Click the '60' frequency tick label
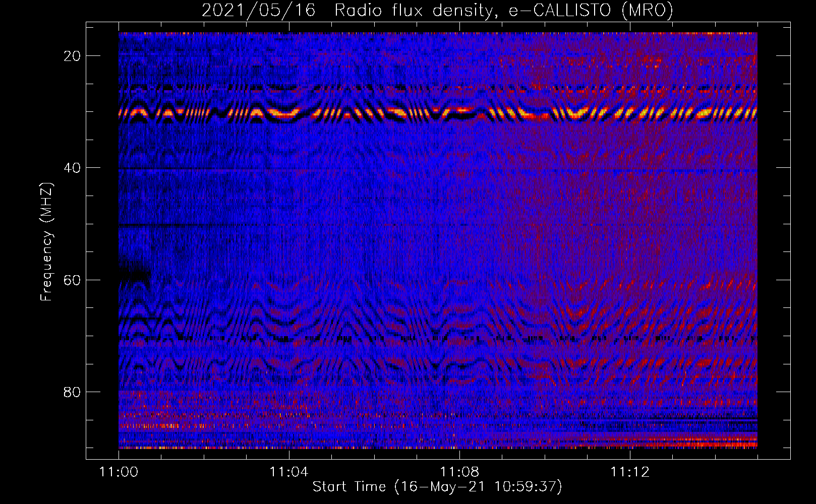The image size is (816, 504). (x=72, y=280)
